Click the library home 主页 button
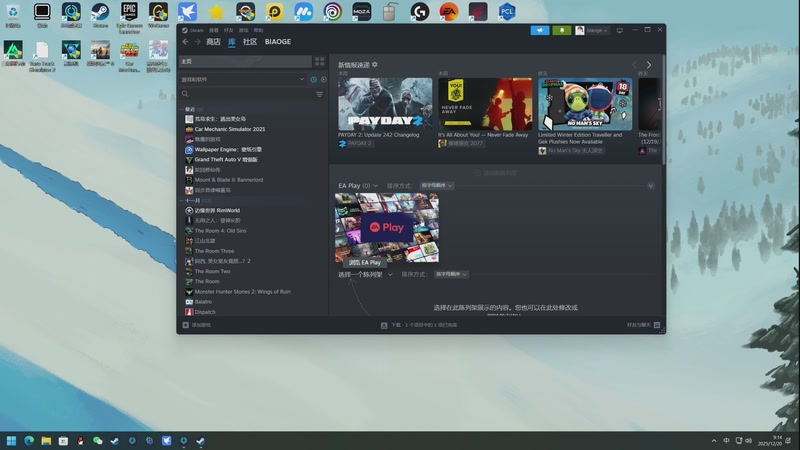This screenshot has height=450, width=800. point(245,61)
